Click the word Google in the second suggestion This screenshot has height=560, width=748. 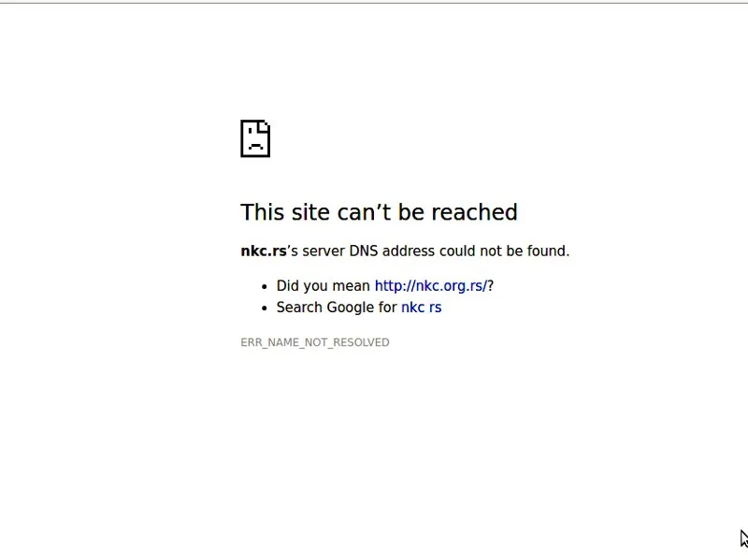[x=350, y=308]
